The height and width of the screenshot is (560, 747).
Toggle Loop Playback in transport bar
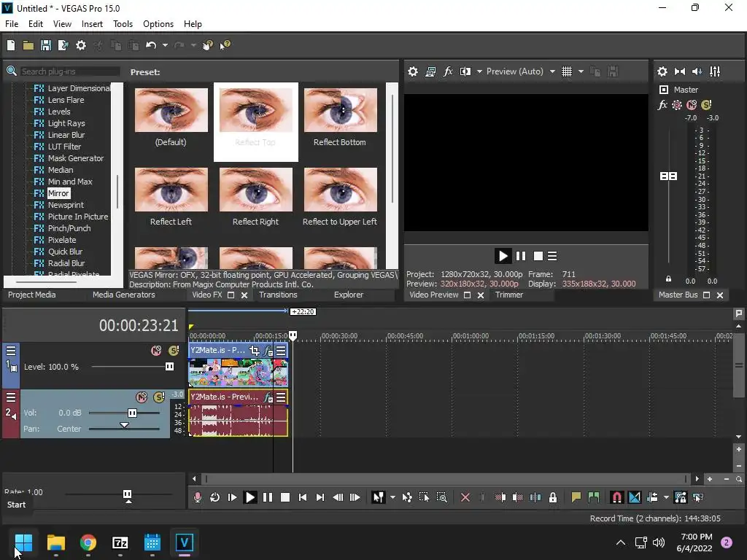click(215, 497)
